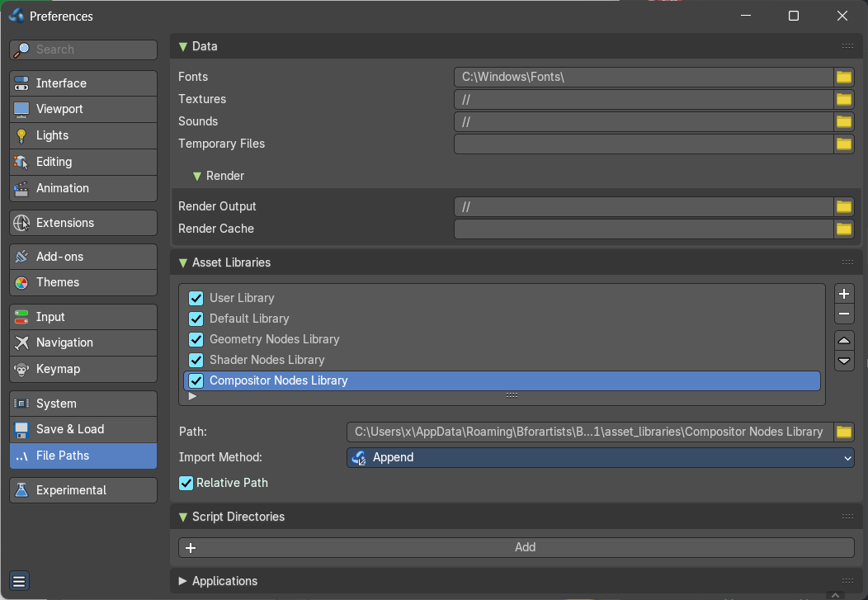Browse folder for Temporary Files path
Screen dimensions: 868x600
click(x=843, y=144)
